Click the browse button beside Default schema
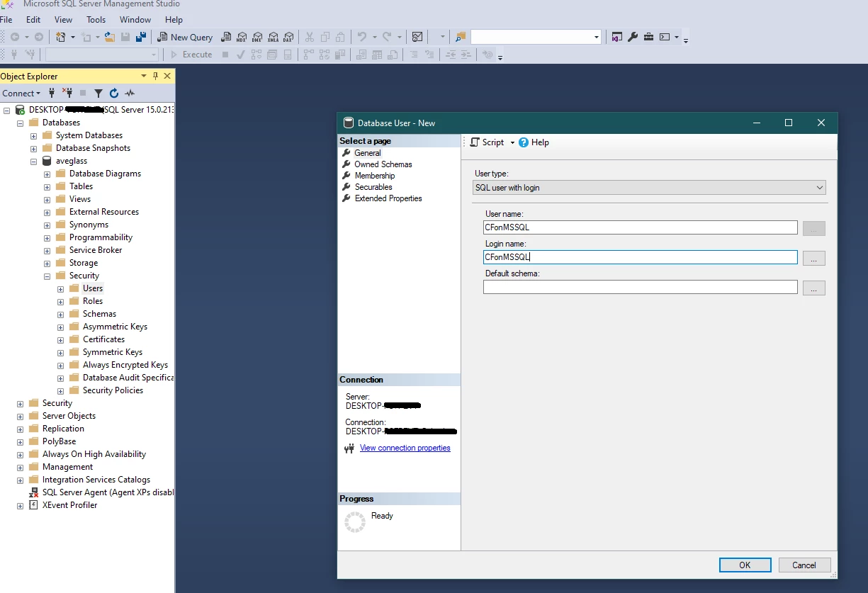 813,288
